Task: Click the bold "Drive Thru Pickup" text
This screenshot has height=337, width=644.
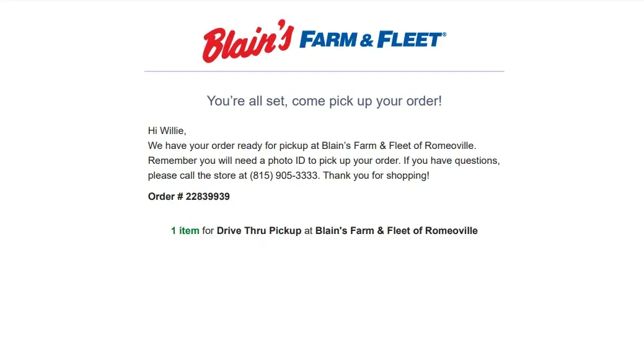Action: (259, 231)
